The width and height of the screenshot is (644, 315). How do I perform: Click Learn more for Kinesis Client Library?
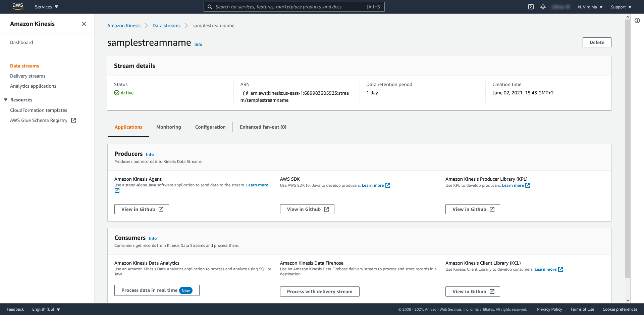coord(545,269)
